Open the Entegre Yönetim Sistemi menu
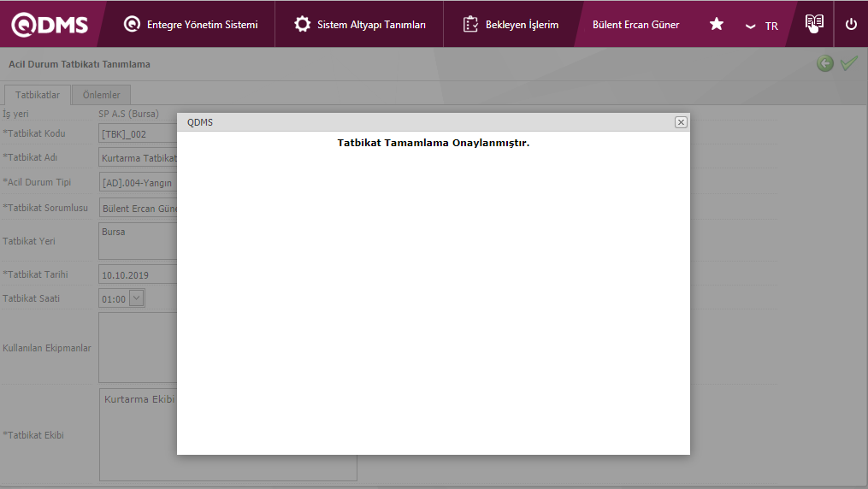 coord(191,24)
